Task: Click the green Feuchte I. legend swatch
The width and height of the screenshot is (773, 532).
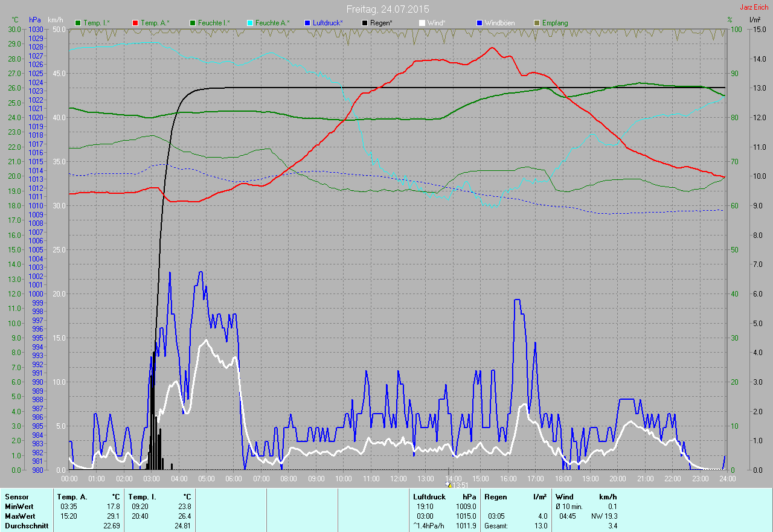Action: (193, 23)
